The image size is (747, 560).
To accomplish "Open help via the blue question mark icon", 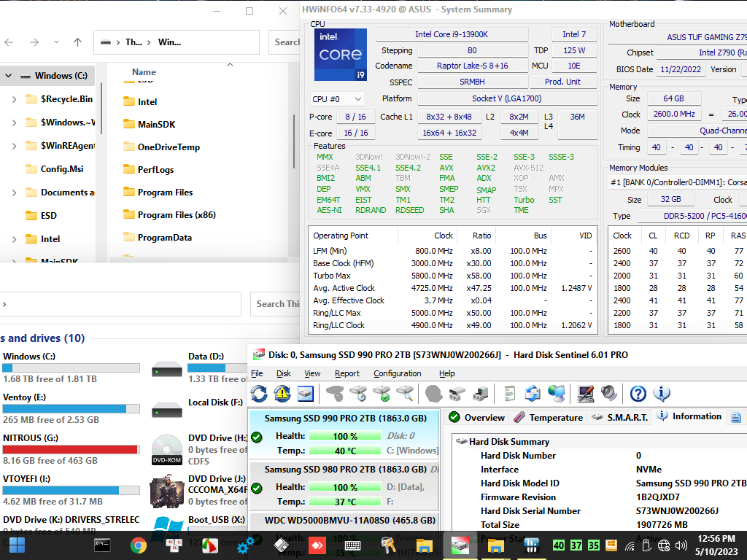I will click(x=638, y=394).
